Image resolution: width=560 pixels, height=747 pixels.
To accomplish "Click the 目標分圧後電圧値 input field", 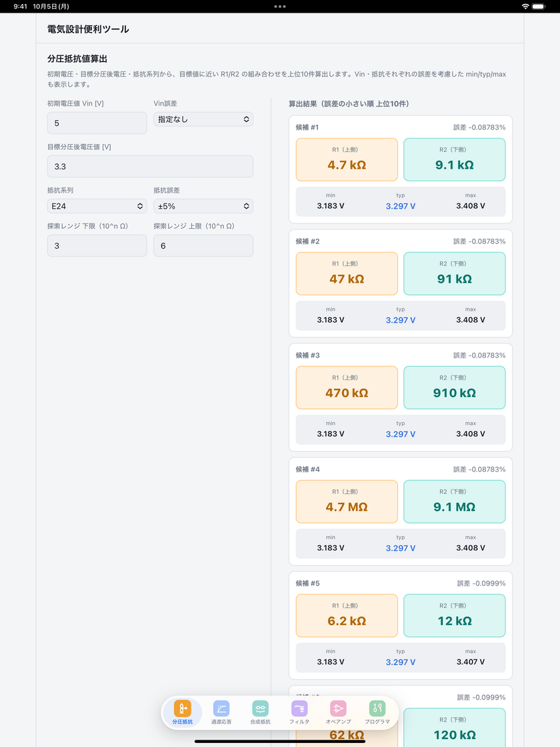I will (x=150, y=166).
